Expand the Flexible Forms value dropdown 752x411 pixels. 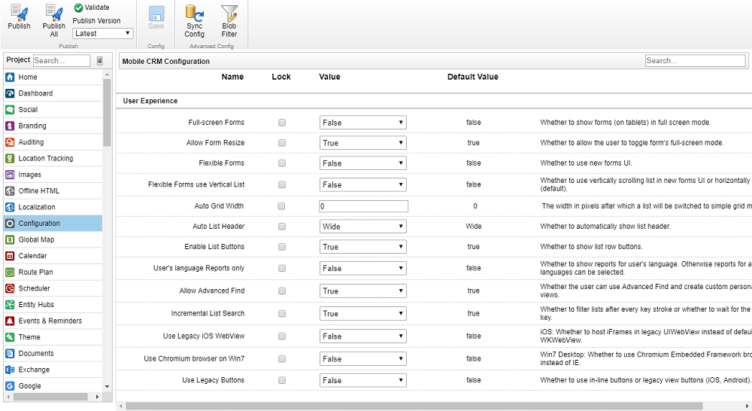pos(363,163)
